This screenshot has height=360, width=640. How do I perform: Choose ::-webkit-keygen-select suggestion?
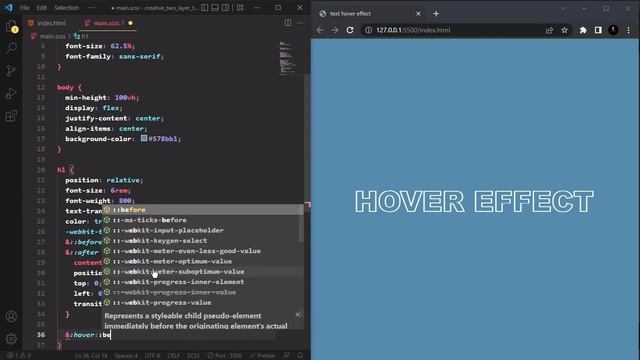click(x=202, y=240)
